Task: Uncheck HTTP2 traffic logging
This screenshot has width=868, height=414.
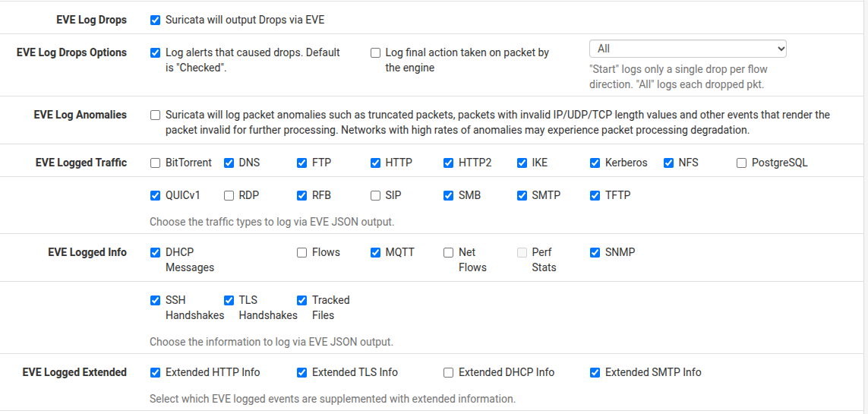Action: click(448, 163)
